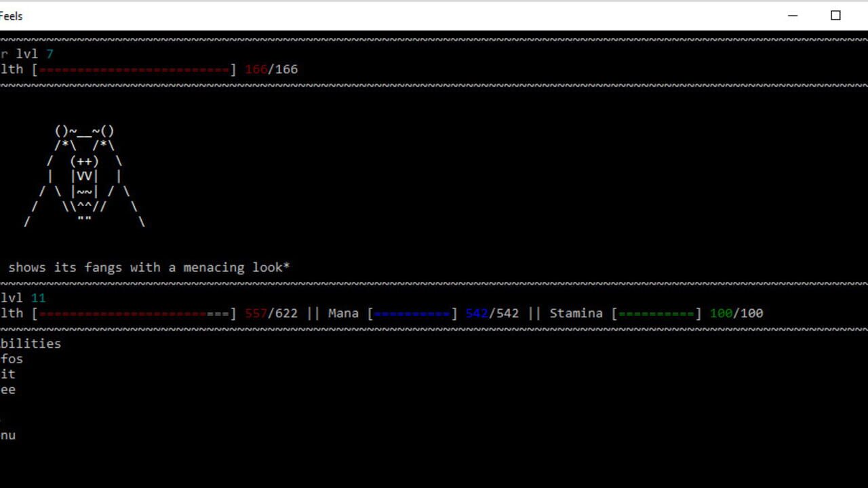Click the player 557/622 health value

pyautogui.click(x=271, y=313)
